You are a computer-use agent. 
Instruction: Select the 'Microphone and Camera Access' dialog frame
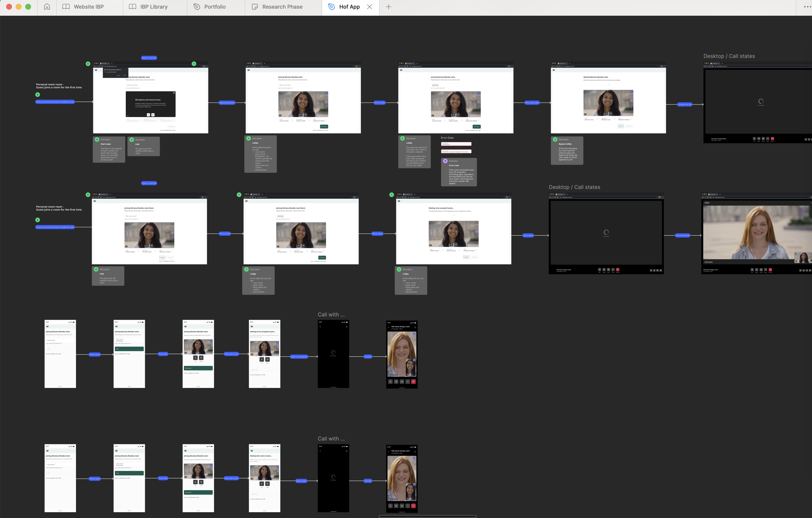point(151,105)
